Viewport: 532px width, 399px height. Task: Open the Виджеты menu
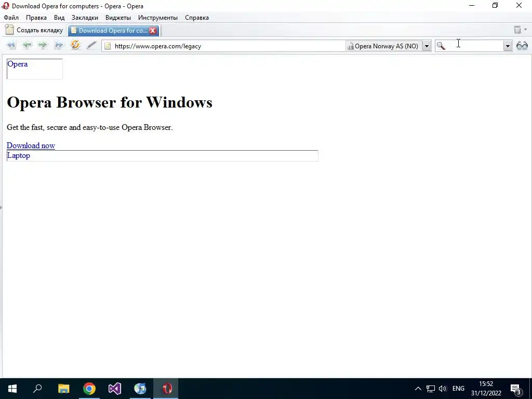pos(118,18)
